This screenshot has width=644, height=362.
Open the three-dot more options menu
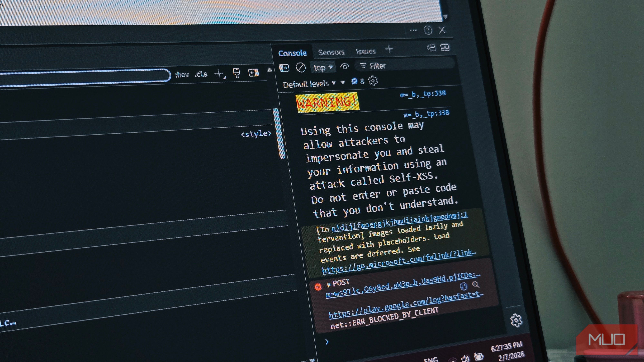click(x=413, y=30)
